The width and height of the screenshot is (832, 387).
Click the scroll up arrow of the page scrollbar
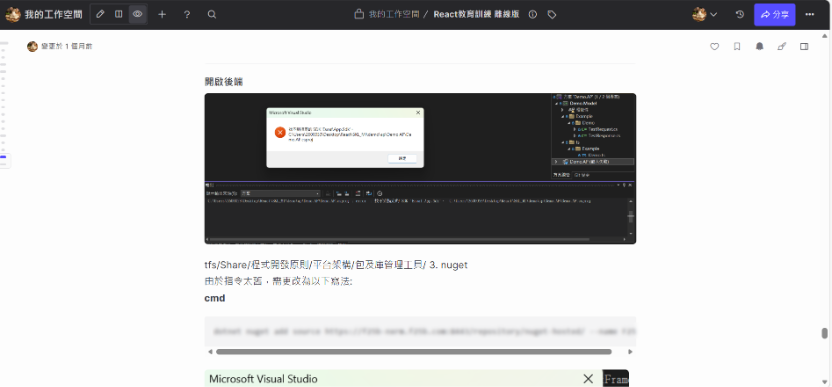[825, 36]
